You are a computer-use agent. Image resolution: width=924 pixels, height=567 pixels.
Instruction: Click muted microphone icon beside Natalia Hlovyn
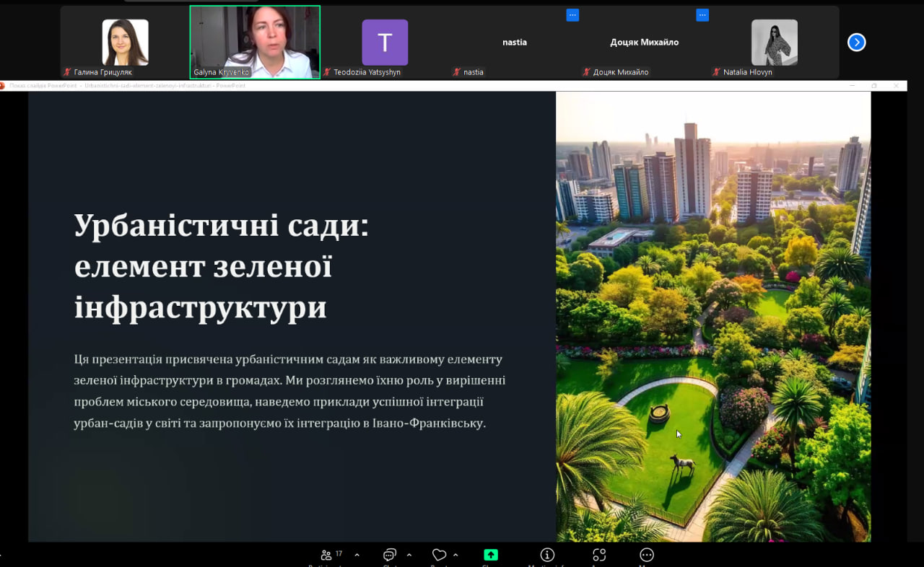point(717,72)
